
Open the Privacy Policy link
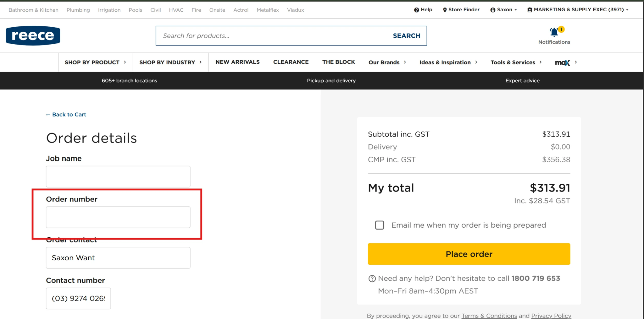pos(551,316)
